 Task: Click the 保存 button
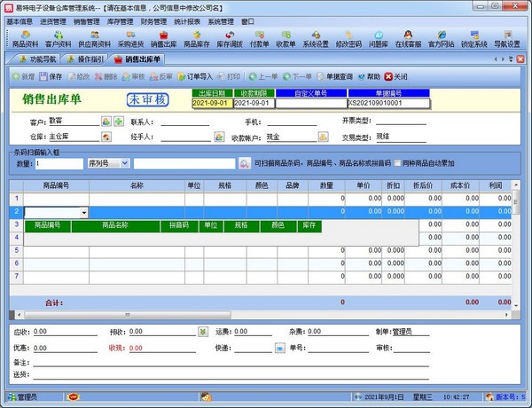pos(50,77)
